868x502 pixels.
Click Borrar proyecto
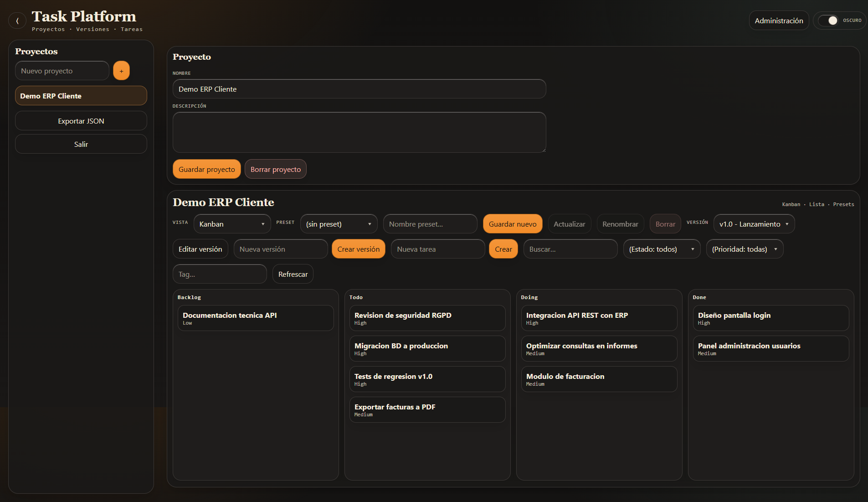click(x=275, y=169)
